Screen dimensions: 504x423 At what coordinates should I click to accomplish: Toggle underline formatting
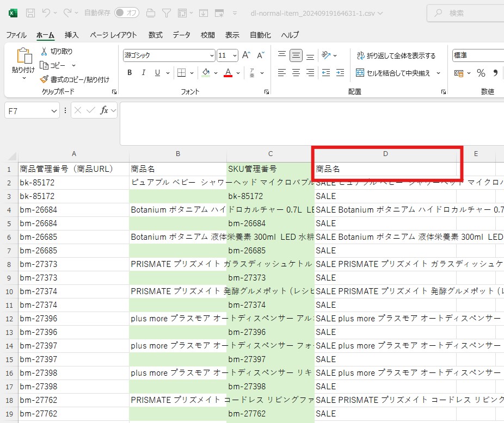click(157, 73)
